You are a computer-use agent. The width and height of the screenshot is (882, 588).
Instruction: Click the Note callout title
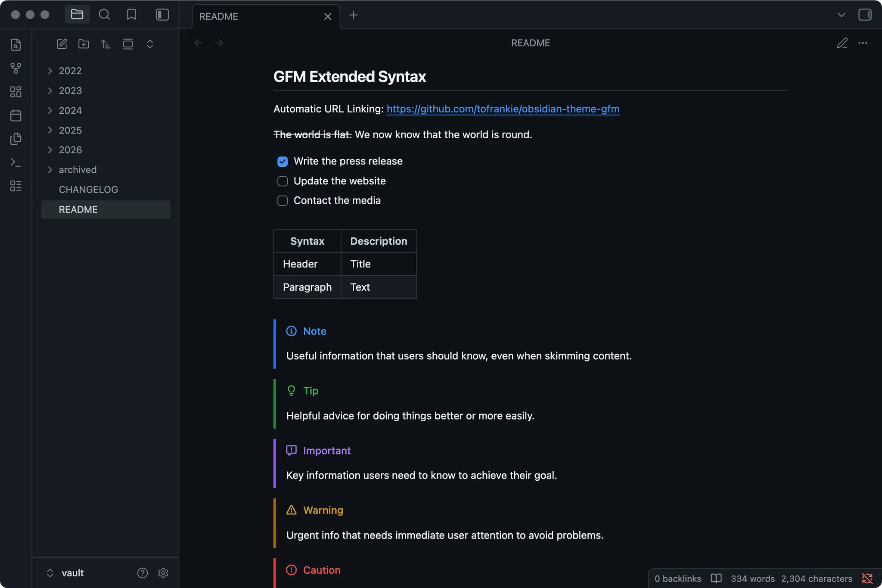point(315,331)
